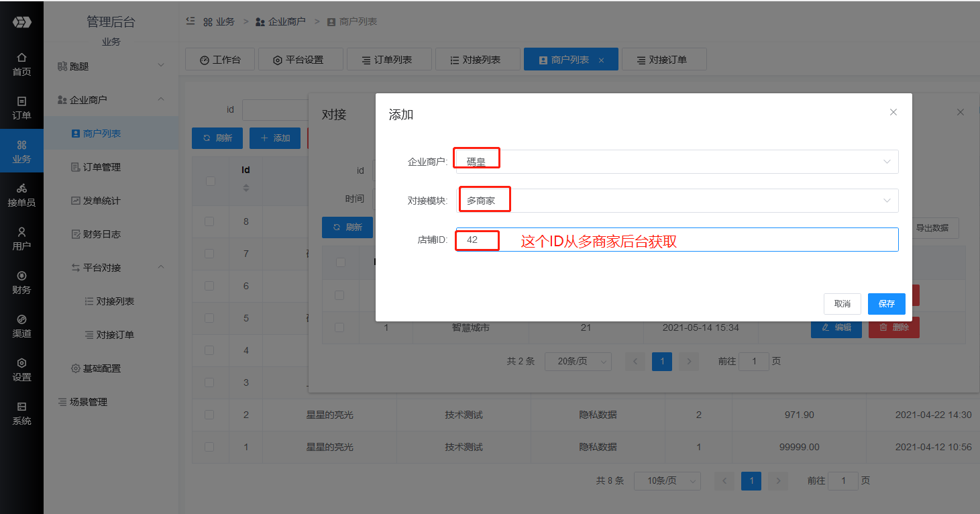980x514 pixels.
Task: Click the 保存 button
Action: coord(887,304)
